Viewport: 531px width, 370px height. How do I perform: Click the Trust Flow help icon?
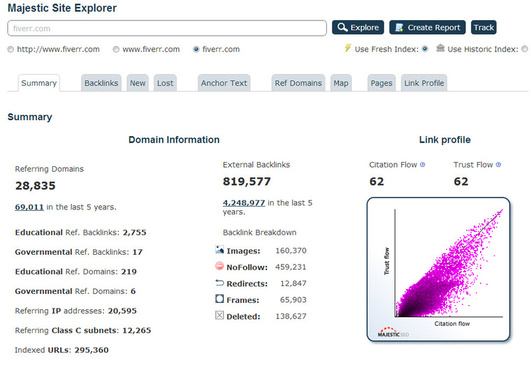pos(498,165)
